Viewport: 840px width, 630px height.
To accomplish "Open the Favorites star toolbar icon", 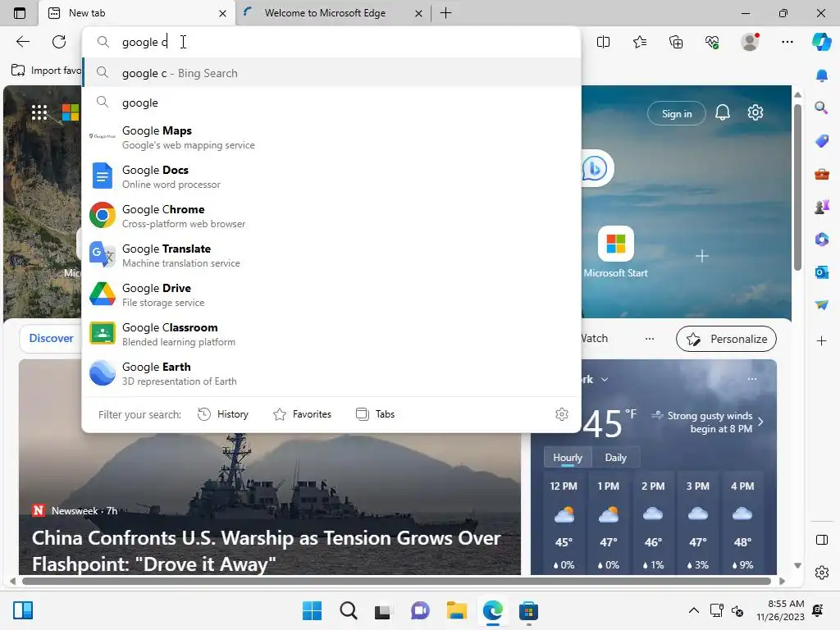I will click(640, 42).
